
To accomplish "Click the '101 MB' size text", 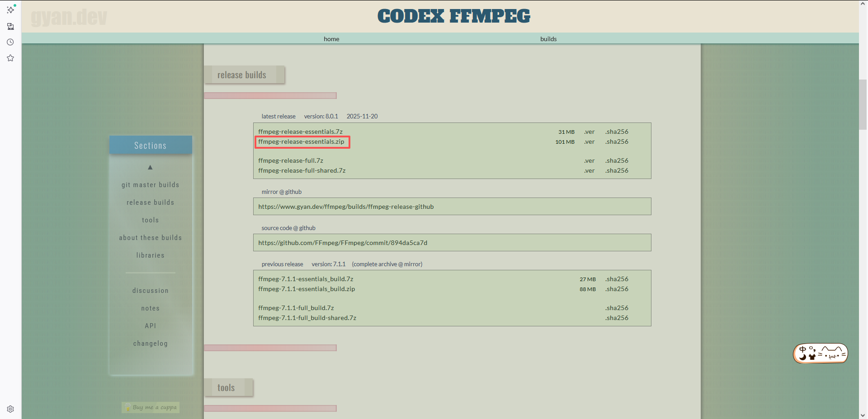I will pyautogui.click(x=565, y=142).
